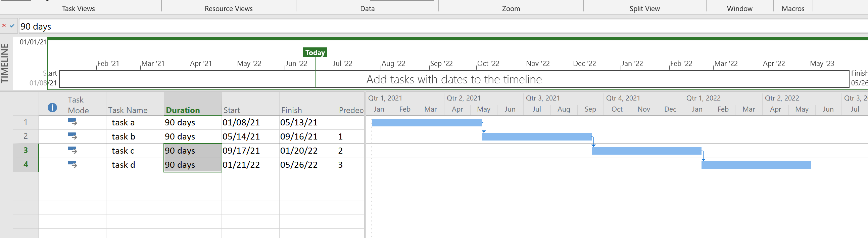Expand the Zoom ribbon group
This screenshot has height=238, width=868.
pyautogui.click(x=511, y=9)
